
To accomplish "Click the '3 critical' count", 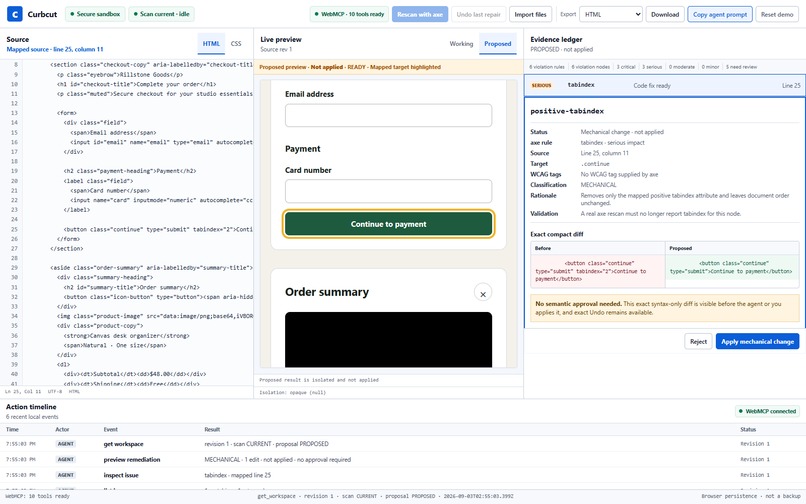I will coord(626,67).
